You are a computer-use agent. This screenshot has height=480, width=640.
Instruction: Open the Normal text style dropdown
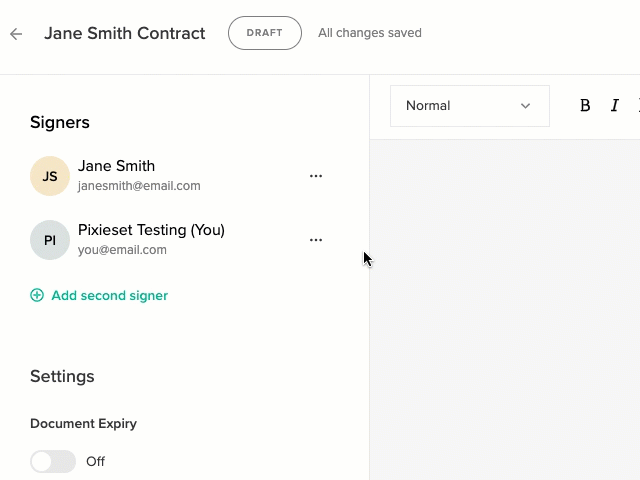click(470, 106)
